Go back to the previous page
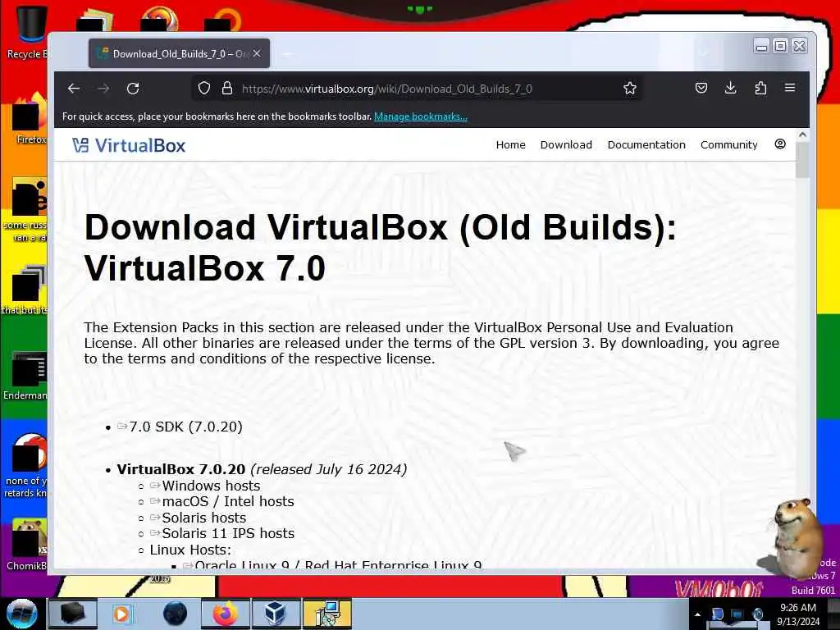840x630 pixels. click(x=74, y=89)
